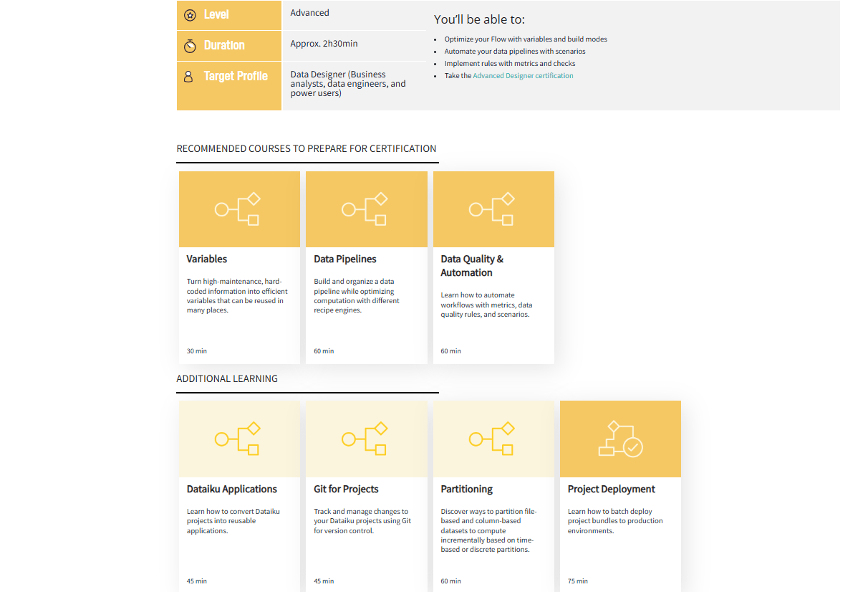Viewport: 868px width, 592px height.
Task: Open the Data Quality & Automation title
Action: (x=472, y=266)
